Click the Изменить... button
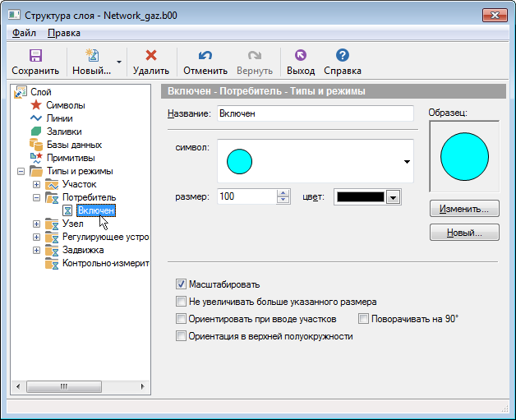The width and height of the screenshot is (516, 420). click(x=464, y=209)
